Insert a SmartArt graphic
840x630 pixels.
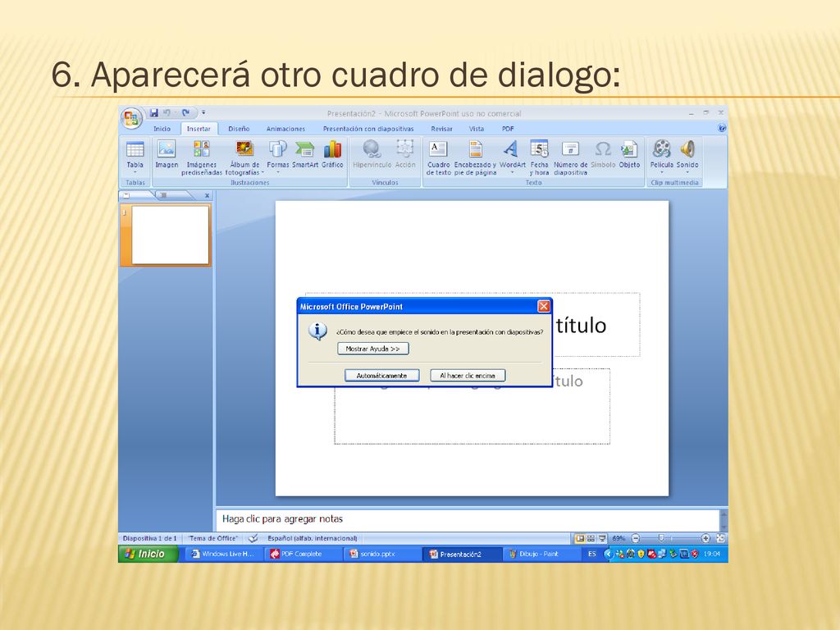point(305,154)
